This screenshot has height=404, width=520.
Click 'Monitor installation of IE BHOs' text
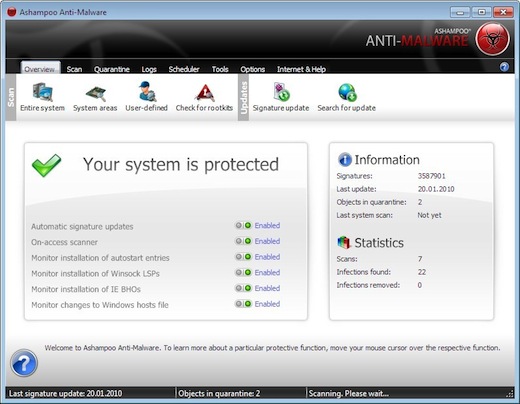[x=86, y=289]
